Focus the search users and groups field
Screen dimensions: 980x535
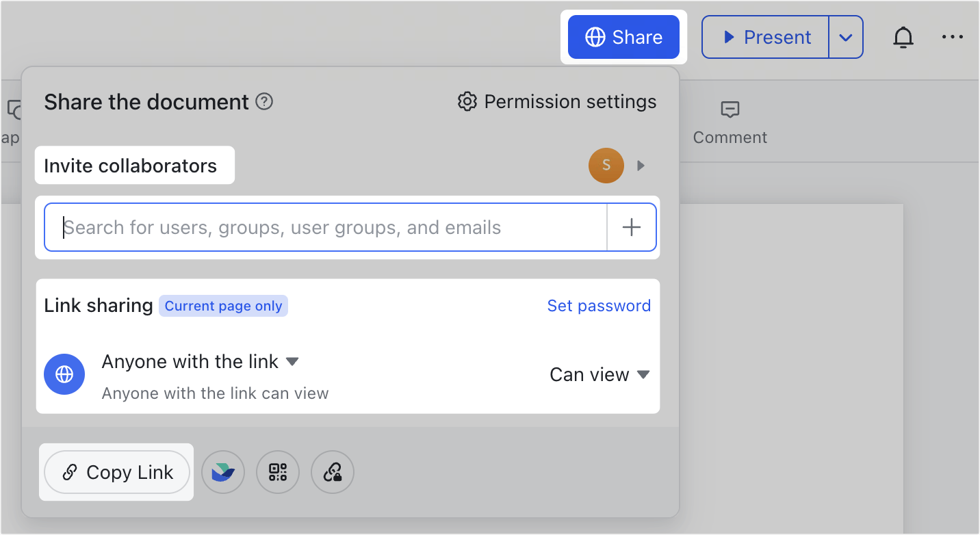(326, 227)
